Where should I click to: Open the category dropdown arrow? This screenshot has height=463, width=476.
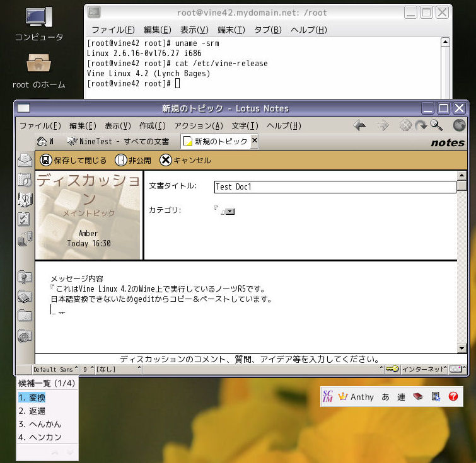coord(230,212)
